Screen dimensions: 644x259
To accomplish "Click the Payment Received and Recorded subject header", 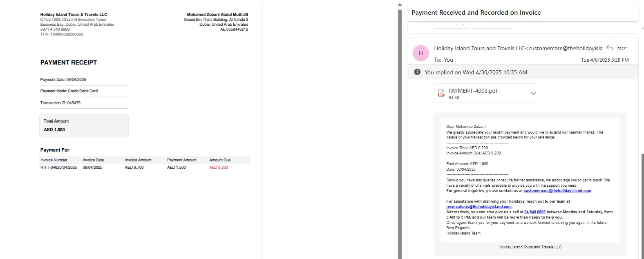I will pyautogui.click(x=476, y=13).
